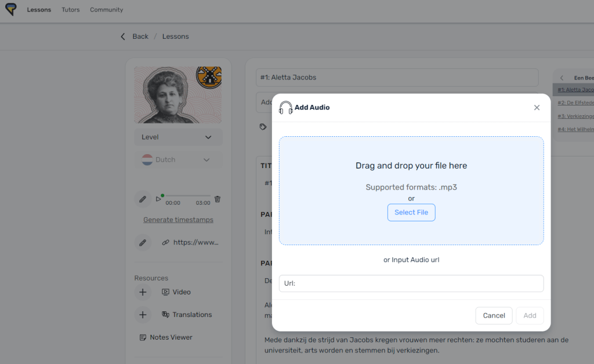This screenshot has width=594, height=364.
Task: Click the pencil icon beside the audio player
Action: coord(143,199)
